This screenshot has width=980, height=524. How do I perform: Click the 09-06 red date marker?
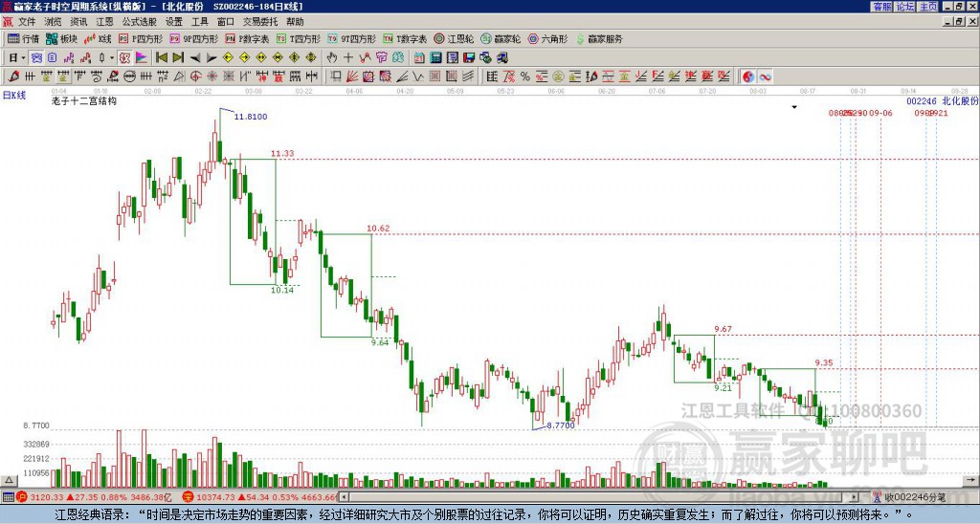coord(880,113)
